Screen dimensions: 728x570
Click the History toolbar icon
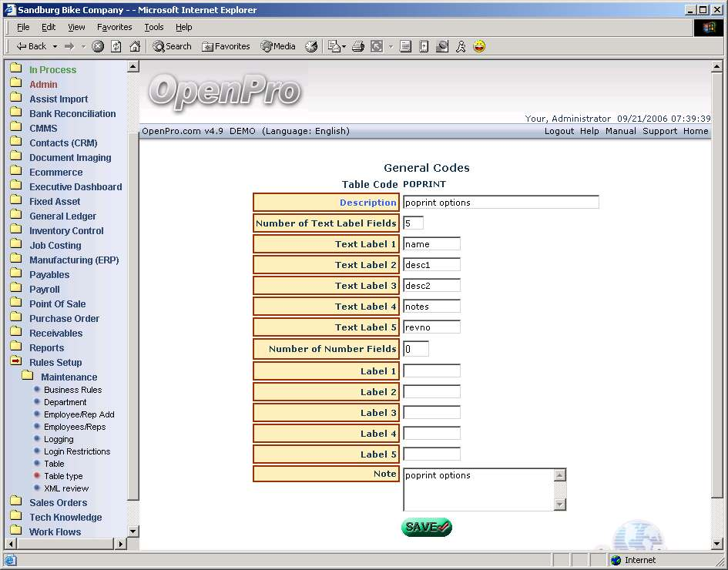pos(311,46)
